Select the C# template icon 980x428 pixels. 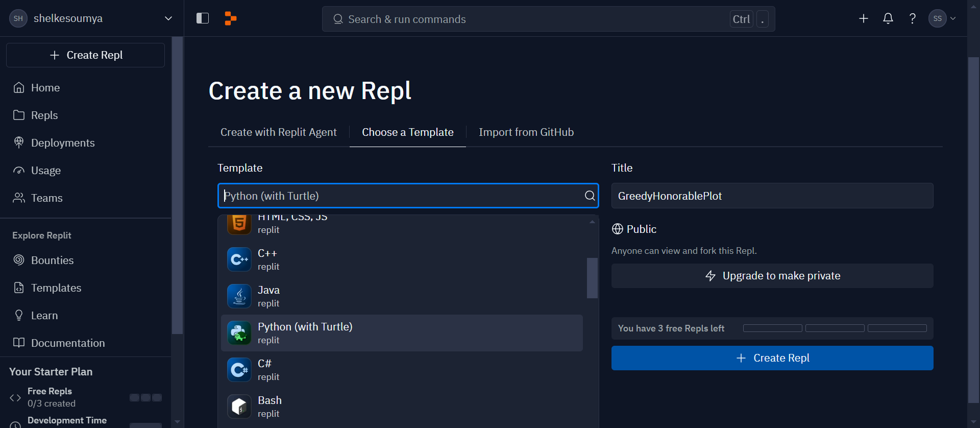pos(239,370)
